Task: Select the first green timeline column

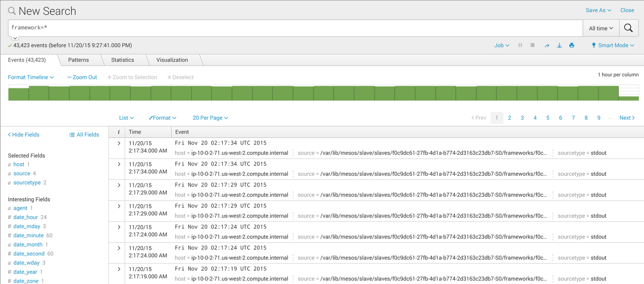Action: click(x=19, y=94)
